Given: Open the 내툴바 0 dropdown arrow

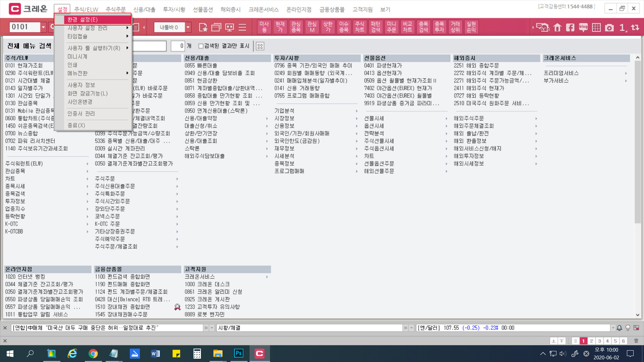Looking at the screenshot, I should (x=188, y=27).
